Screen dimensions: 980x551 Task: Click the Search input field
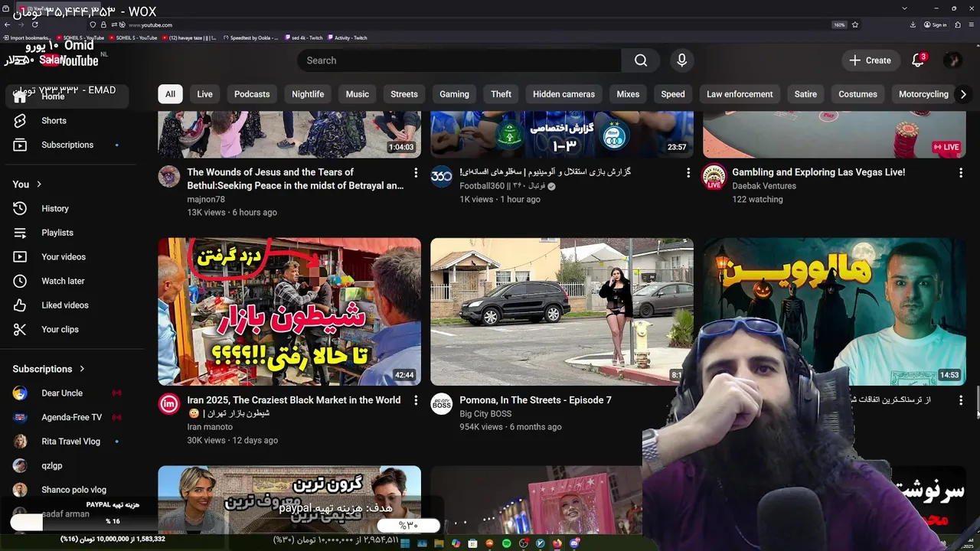point(459,60)
